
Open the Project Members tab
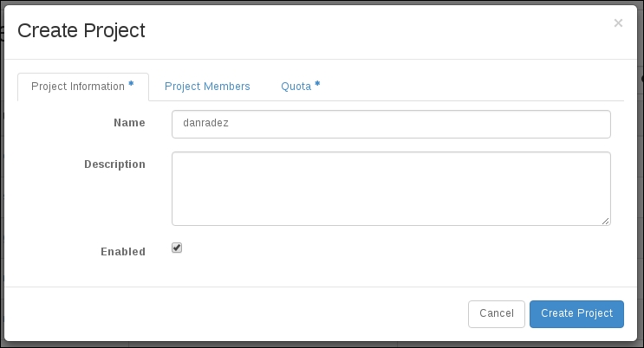207,87
